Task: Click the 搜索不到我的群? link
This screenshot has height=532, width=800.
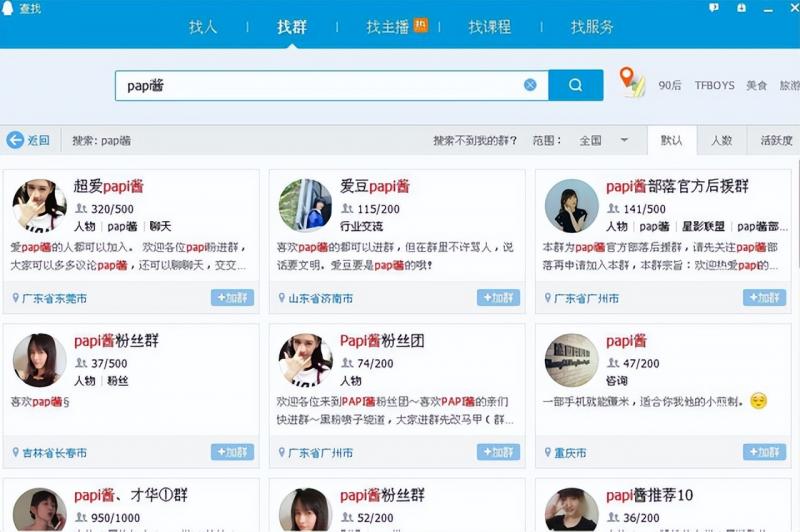Action: click(474, 140)
